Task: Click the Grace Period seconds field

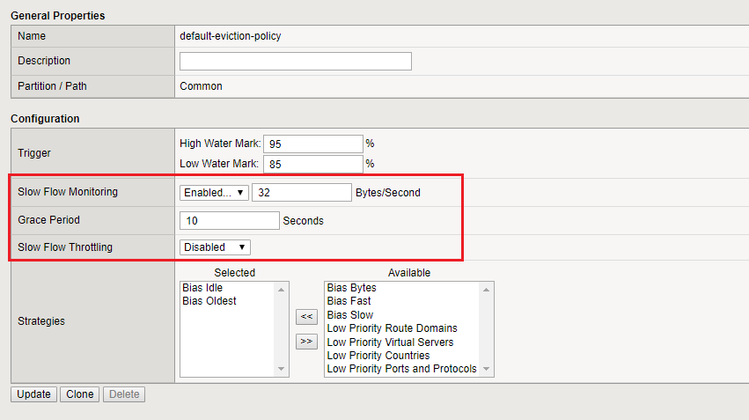Action: (229, 220)
